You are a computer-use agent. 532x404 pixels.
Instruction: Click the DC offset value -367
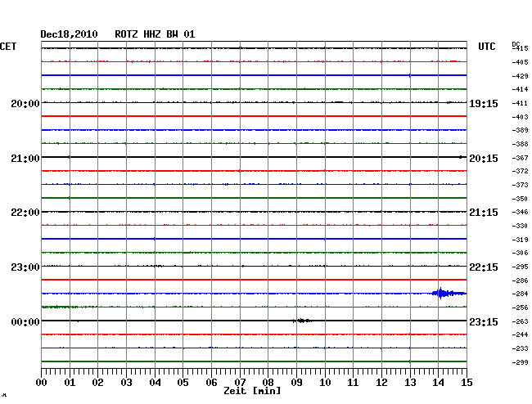tap(520, 158)
